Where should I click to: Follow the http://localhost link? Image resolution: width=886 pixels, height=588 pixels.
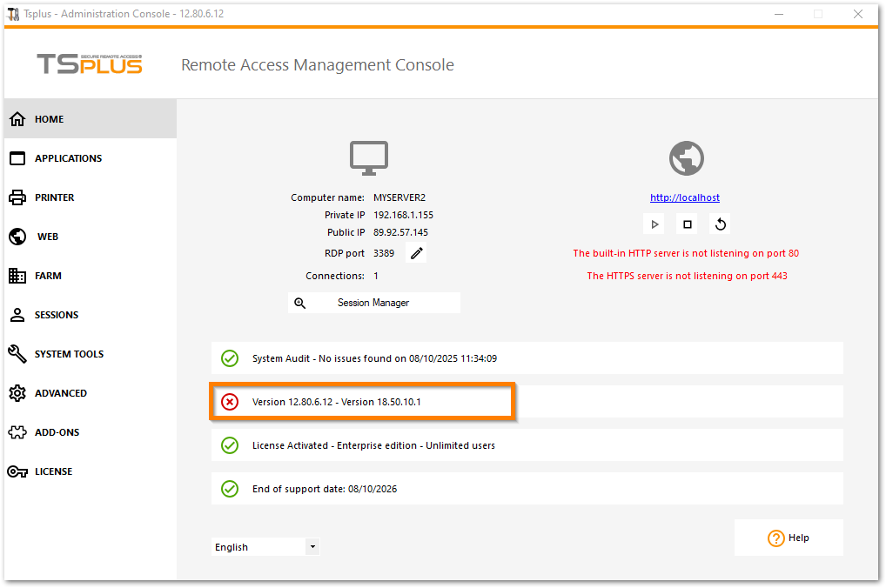[685, 197]
